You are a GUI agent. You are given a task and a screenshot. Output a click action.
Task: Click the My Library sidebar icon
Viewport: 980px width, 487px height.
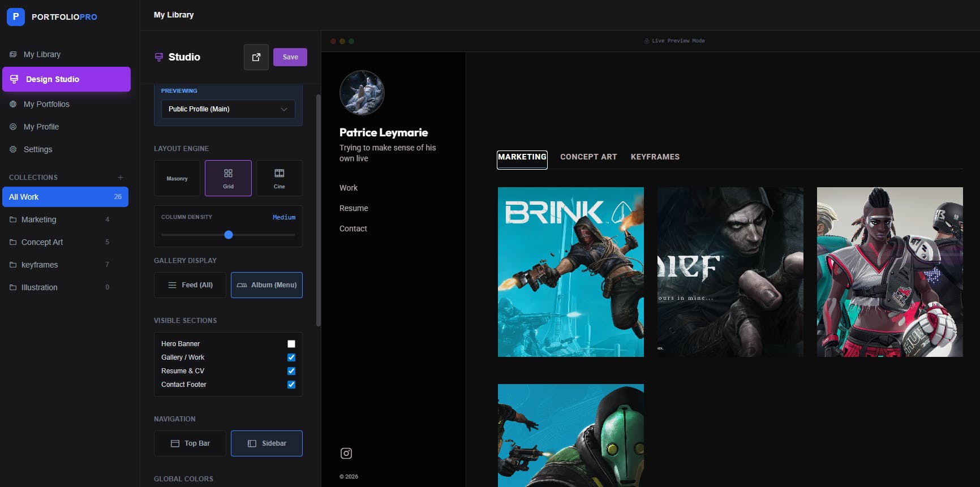(x=13, y=54)
